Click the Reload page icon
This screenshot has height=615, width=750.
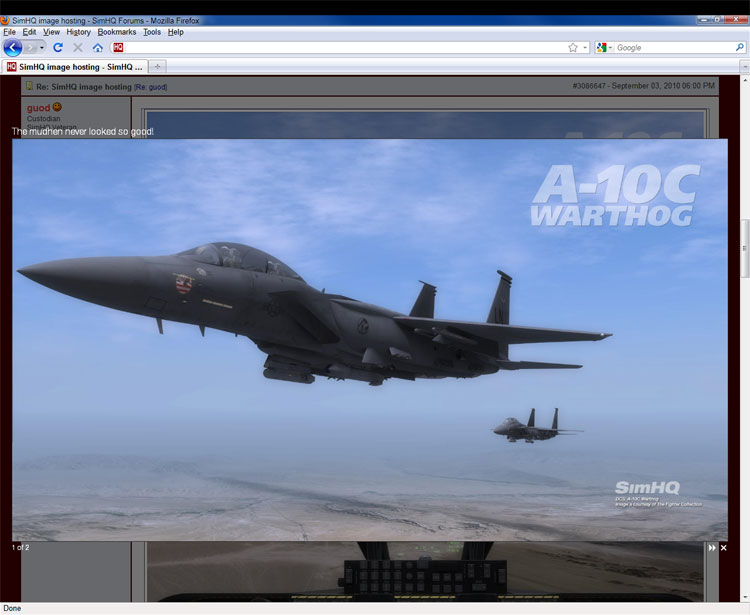pos(58,47)
